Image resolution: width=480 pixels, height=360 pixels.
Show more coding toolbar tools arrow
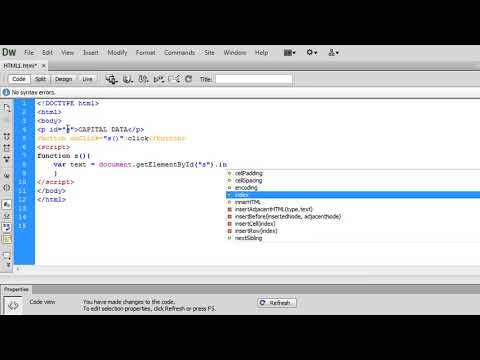coord(8,265)
